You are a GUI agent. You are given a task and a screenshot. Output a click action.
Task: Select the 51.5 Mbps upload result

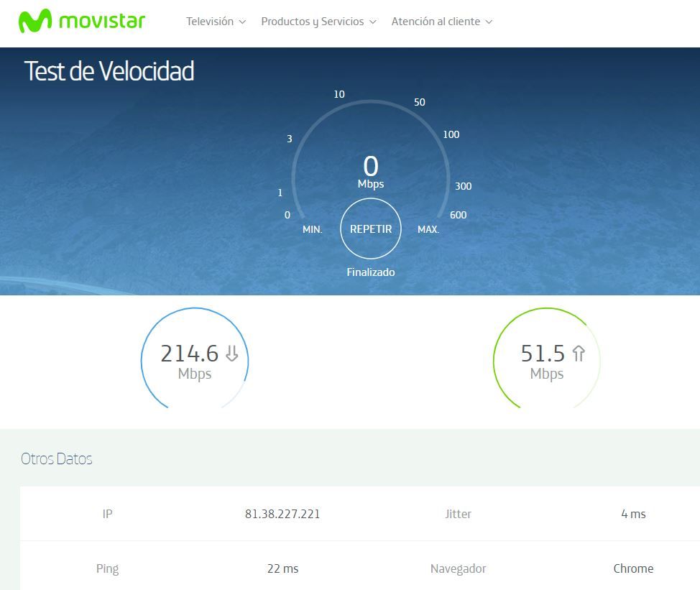pyautogui.click(x=543, y=354)
